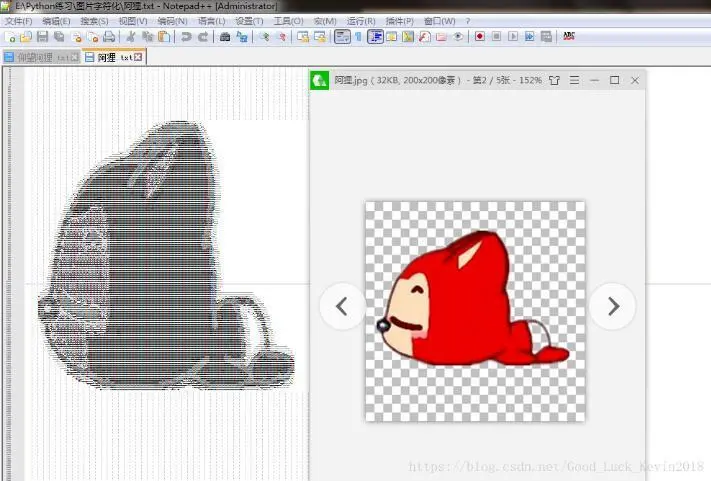Maximize the image viewer window

(x=614, y=80)
